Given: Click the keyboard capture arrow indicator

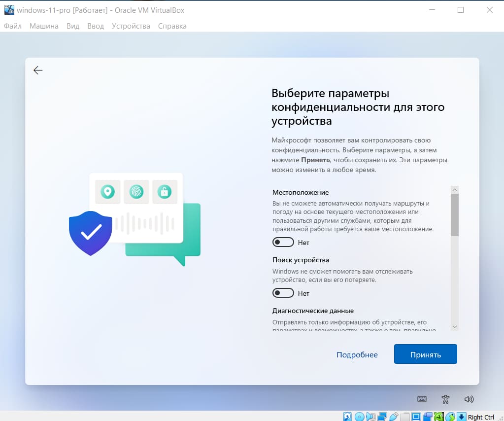Looking at the screenshot, I should (462, 417).
